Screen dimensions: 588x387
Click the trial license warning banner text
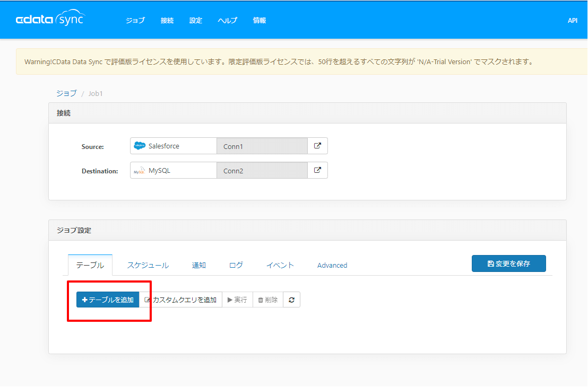coord(279,62)
